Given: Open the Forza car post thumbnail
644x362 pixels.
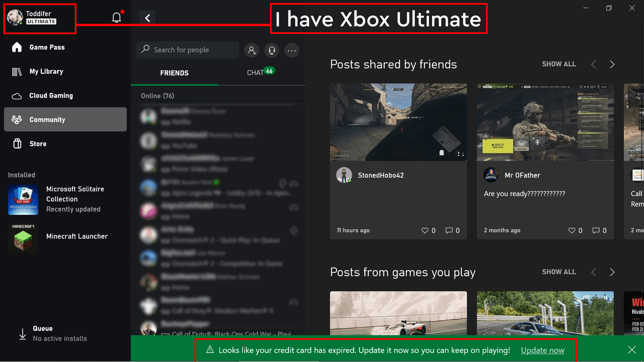Looking at the screenshot, I should click(x=545, y=313).
